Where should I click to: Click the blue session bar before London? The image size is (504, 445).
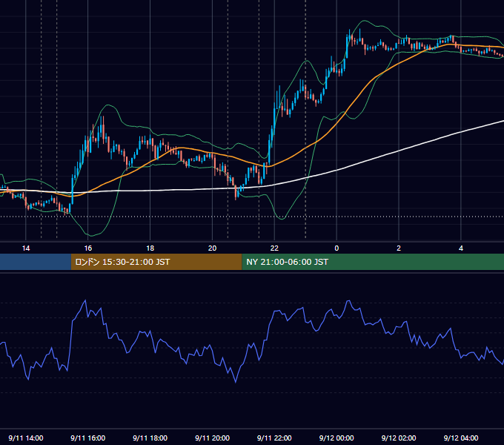(x=36, y=262)
